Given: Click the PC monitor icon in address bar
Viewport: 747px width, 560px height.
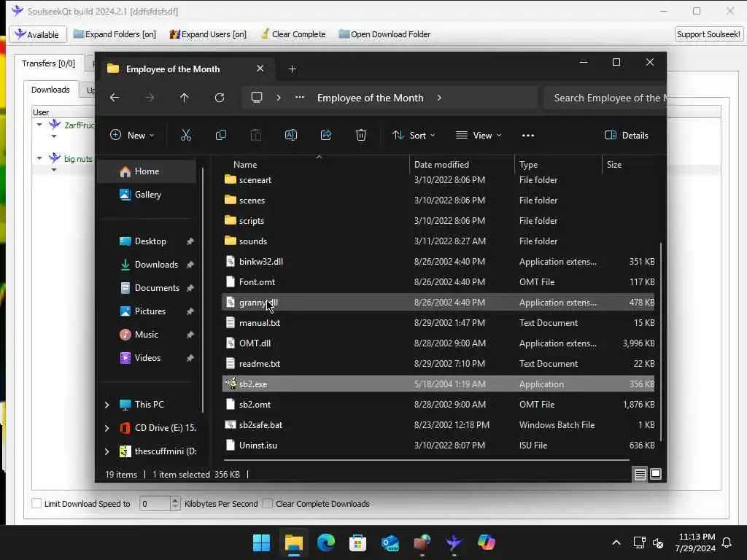Looking at the screenshot, I should 257,98.
